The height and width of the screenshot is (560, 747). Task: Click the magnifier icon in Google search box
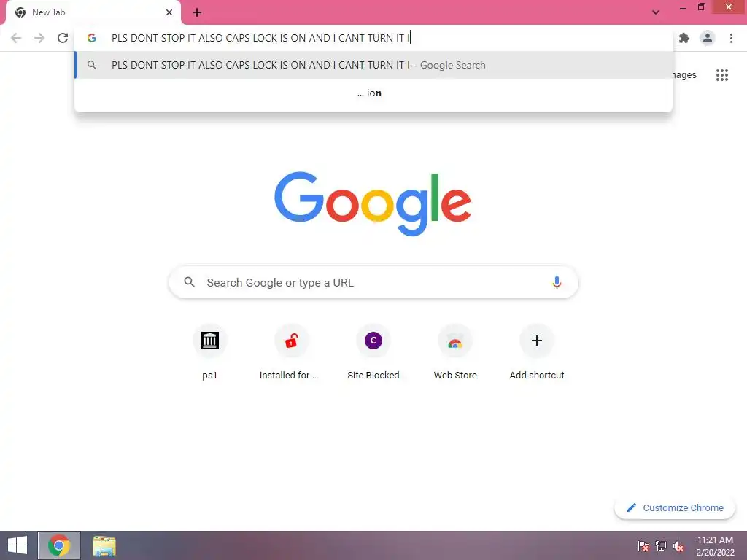[x=189, y=282]
